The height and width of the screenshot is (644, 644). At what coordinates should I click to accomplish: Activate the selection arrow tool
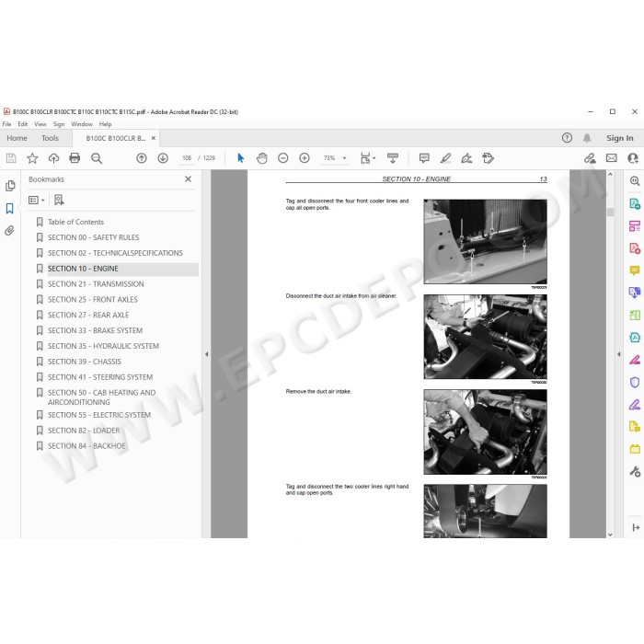tap(241, 158)
